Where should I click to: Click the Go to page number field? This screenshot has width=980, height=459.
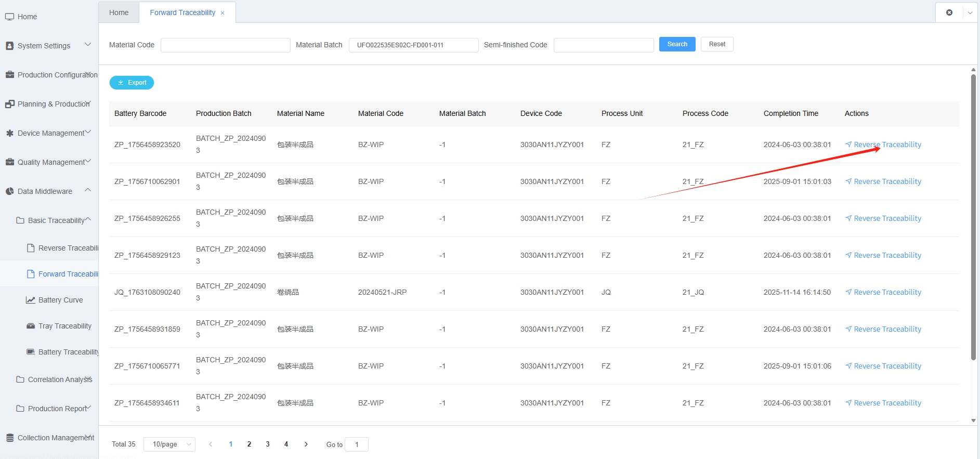coord(357,444)
